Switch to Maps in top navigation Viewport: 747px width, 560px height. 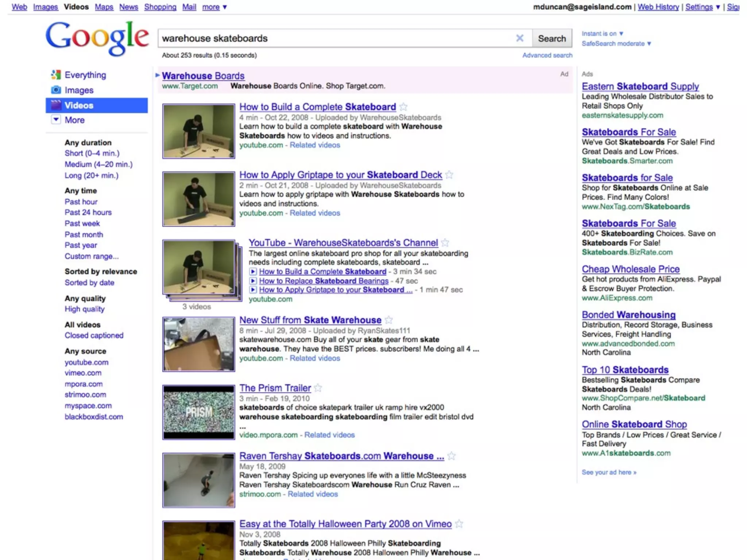[x=104, y=7]
